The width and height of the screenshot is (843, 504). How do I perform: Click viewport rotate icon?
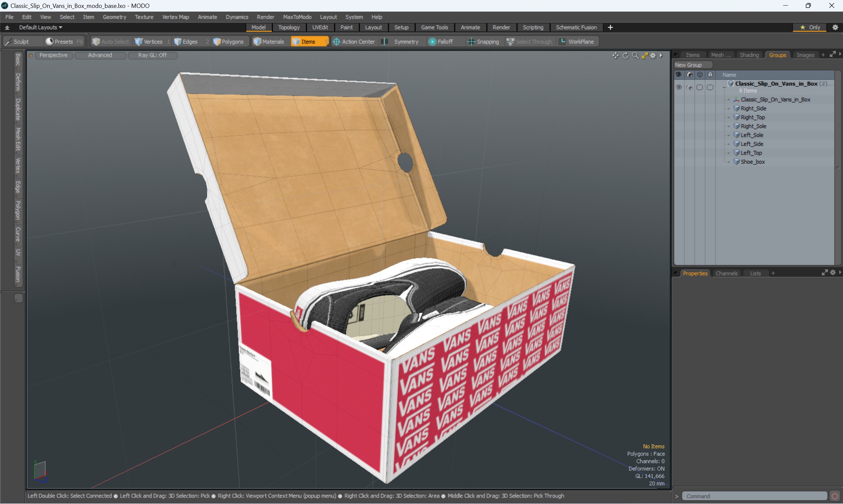625,55
